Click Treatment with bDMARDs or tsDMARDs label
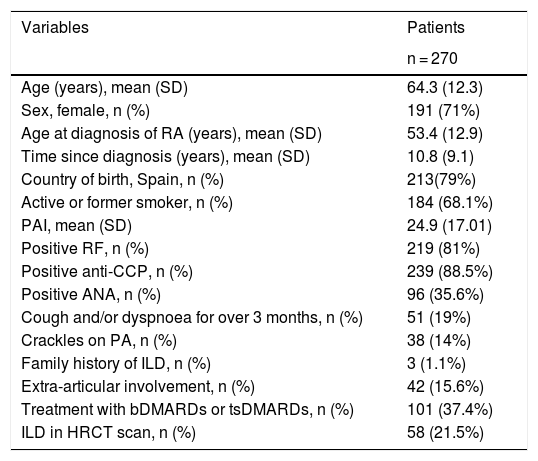Screen dimensions: 538x461 click(187, 410)
